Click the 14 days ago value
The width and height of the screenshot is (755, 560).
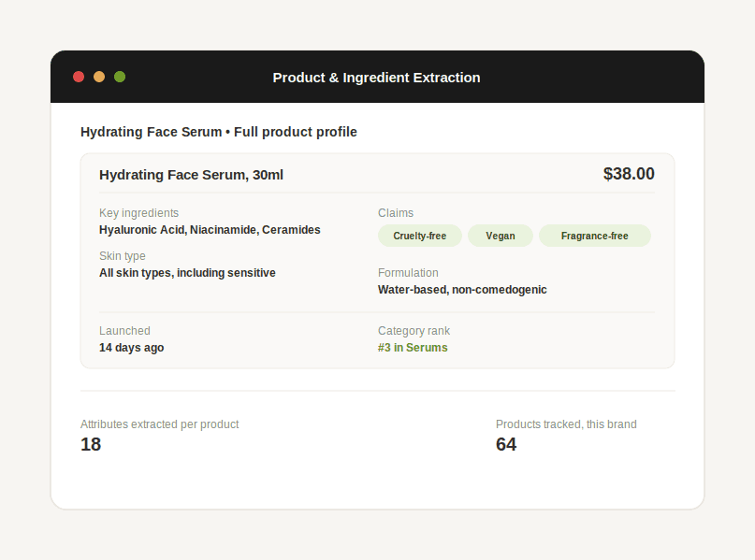(x=132, y=348)
